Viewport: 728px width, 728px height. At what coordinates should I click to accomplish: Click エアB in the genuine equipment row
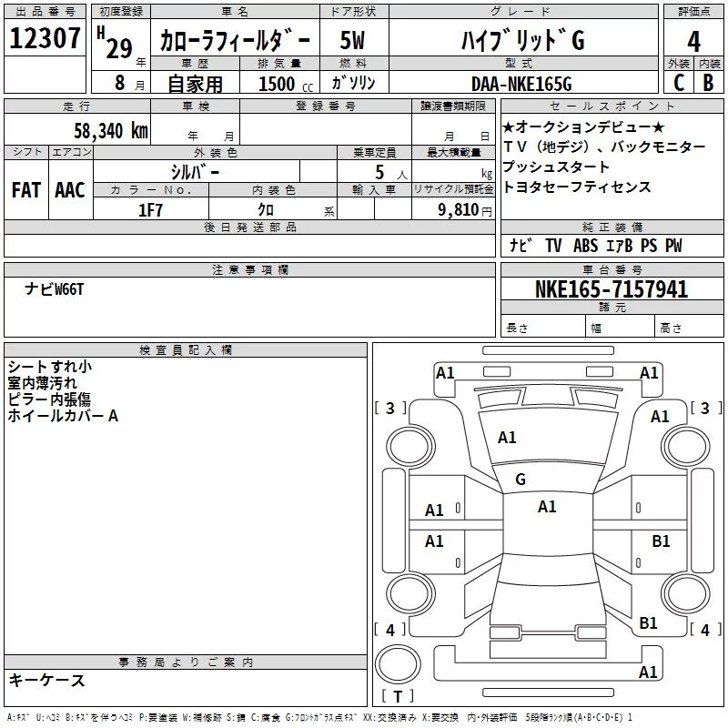point(620,245)
